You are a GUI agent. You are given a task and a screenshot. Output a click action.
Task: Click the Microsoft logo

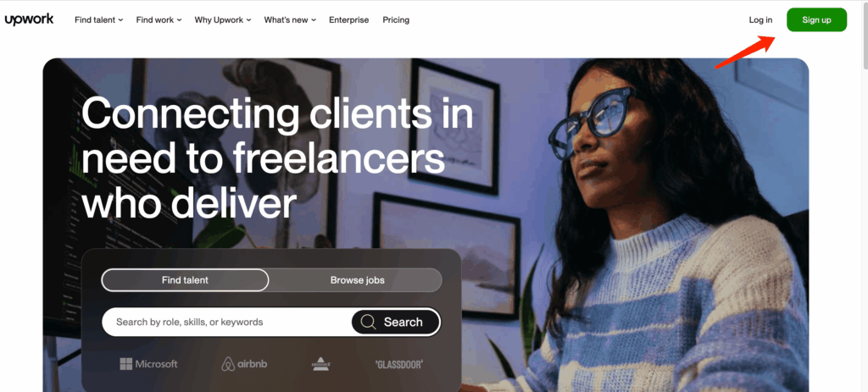149,364
